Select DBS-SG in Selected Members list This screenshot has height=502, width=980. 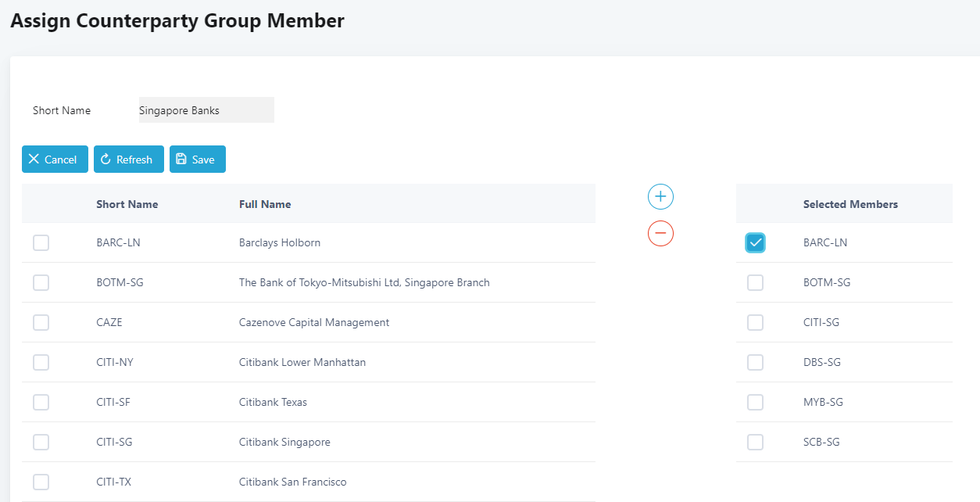point(755,363)
